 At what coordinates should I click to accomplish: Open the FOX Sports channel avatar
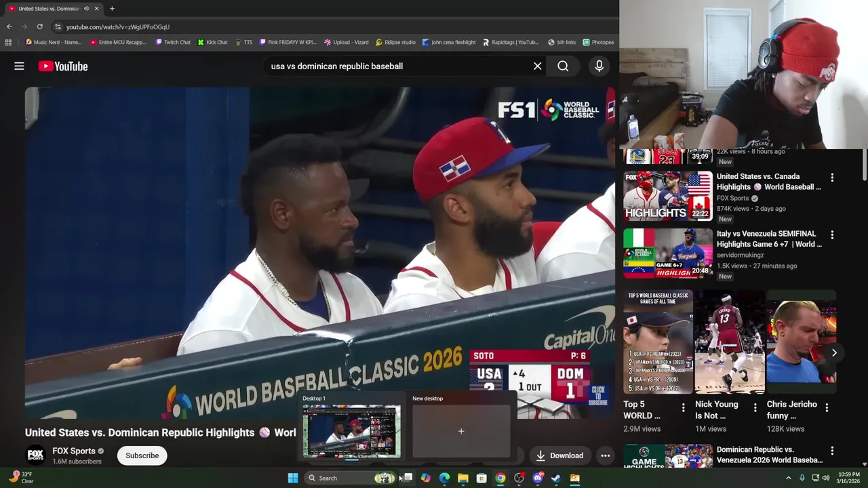[x=35, y=455]
